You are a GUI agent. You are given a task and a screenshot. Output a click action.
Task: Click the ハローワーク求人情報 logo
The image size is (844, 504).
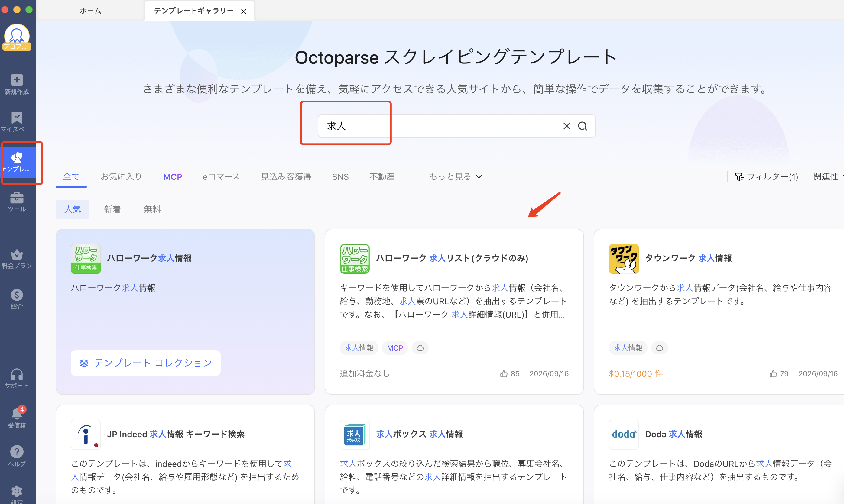86,259
